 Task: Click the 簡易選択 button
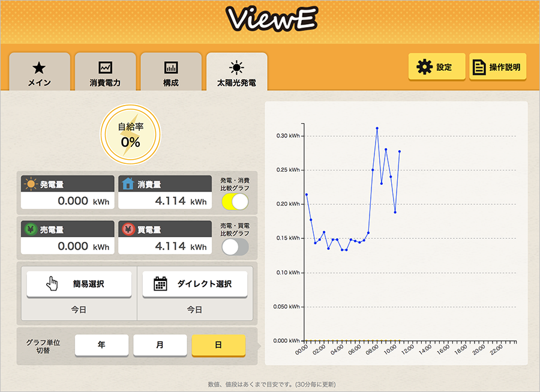(79, 284)
